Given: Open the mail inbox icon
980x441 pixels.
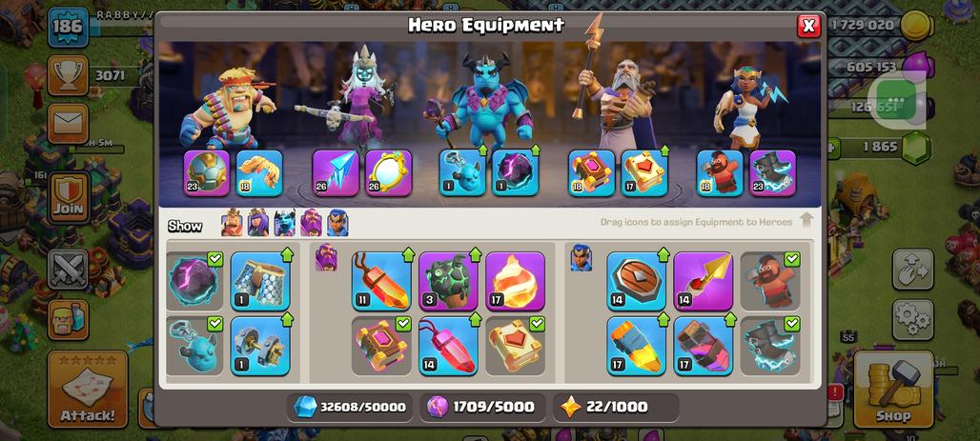Looking at the screenshot, I should (68, 123).
